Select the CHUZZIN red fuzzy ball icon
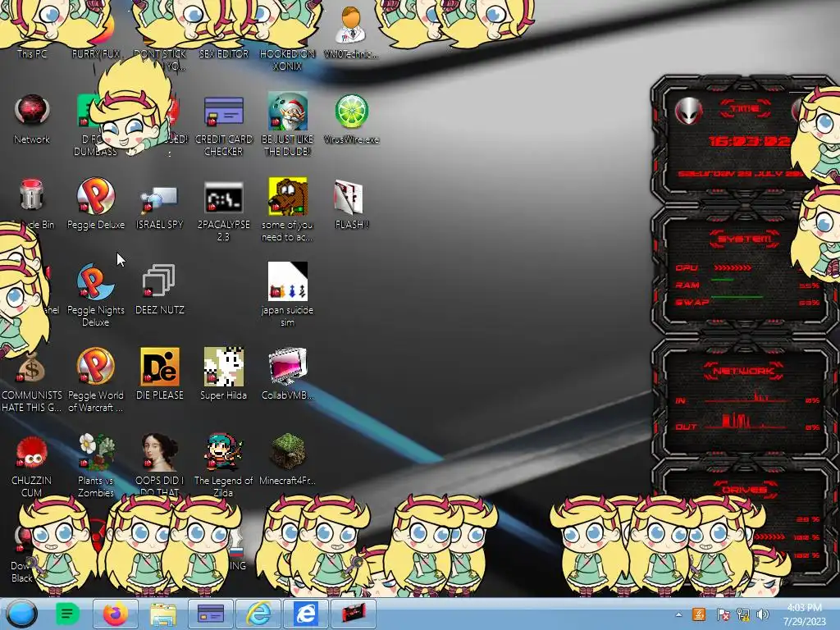Image resolution: width=840 pixels, height=630 pixels. (x=31, y=453)
